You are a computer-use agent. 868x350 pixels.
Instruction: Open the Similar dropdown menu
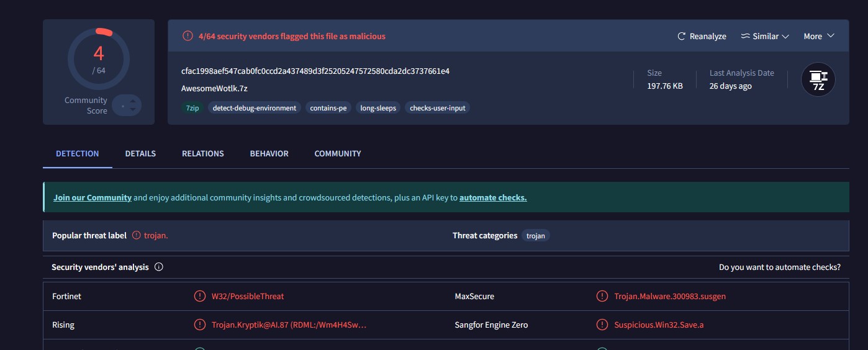[x=765, y=37]
